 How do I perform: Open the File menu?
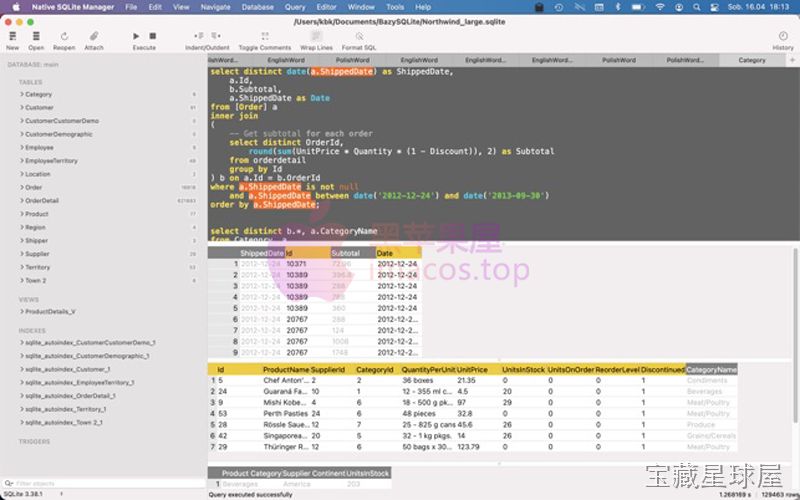tap(131, 7)
